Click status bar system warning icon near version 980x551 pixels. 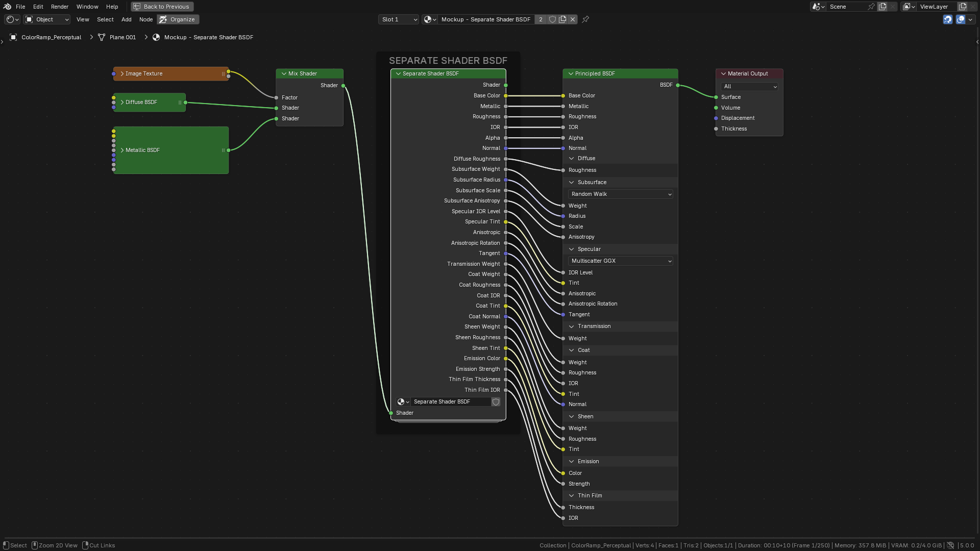(x=950, y=545)
